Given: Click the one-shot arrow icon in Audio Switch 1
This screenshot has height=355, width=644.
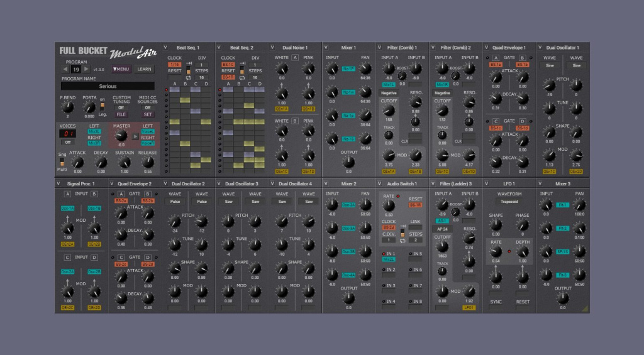Looking at the screenshot, I should tap(402, 226).
